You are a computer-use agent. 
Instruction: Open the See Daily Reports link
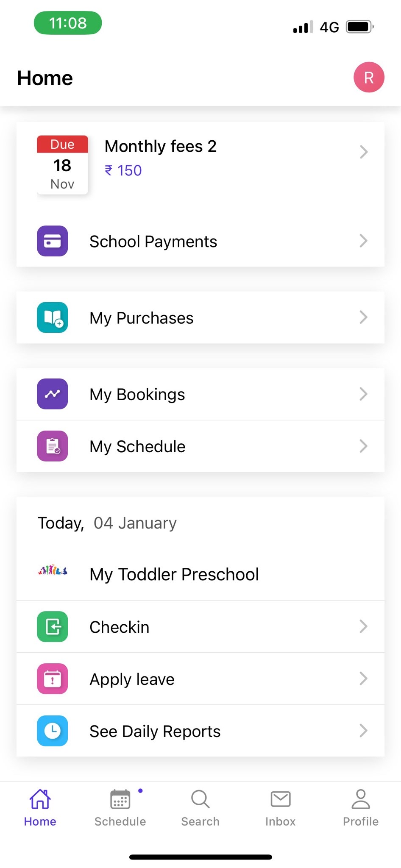(x=155, y=732)
